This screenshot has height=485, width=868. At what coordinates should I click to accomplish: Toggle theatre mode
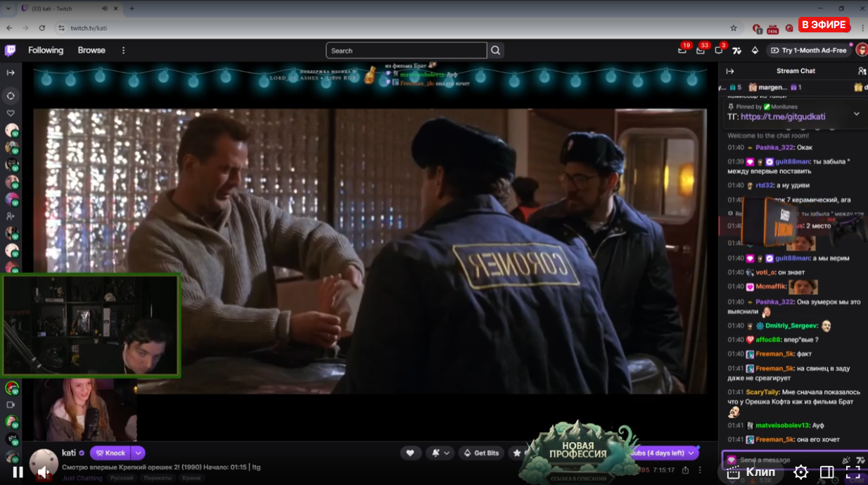pyautogui.click(x=827, y=472)
